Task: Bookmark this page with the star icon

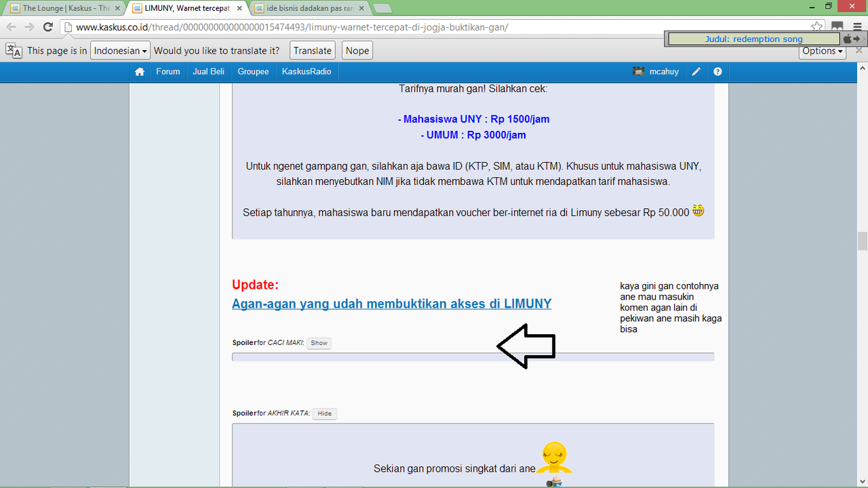Action: pyautogui.click(x=817, y=27)
